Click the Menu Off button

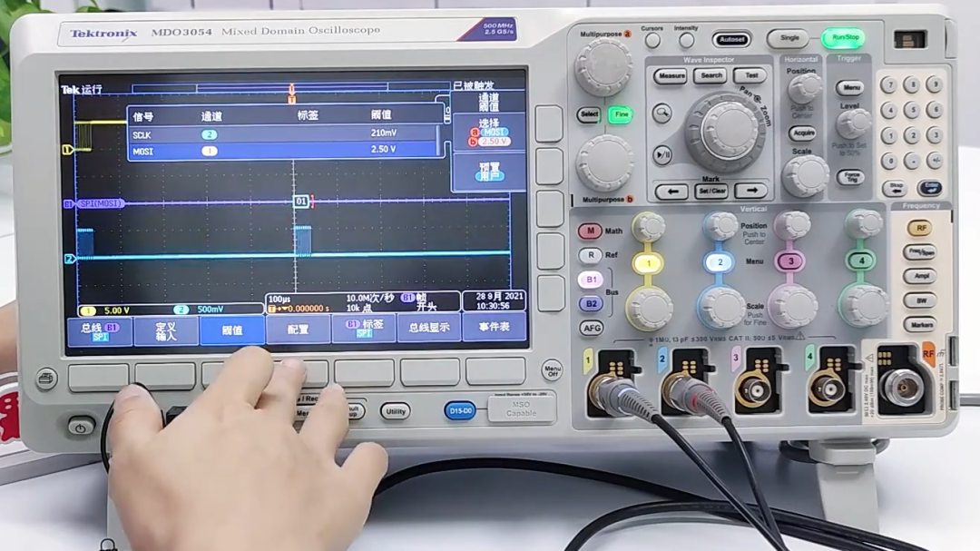click(552, 370)
